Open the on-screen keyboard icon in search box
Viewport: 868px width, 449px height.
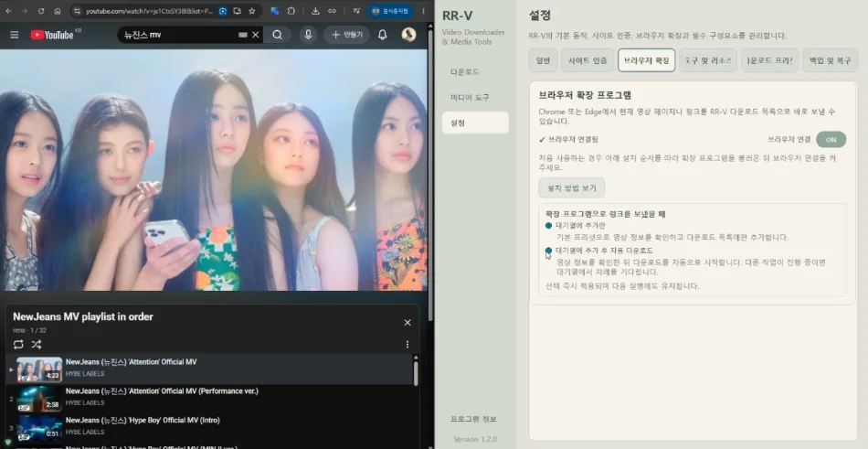coord(242,35)
